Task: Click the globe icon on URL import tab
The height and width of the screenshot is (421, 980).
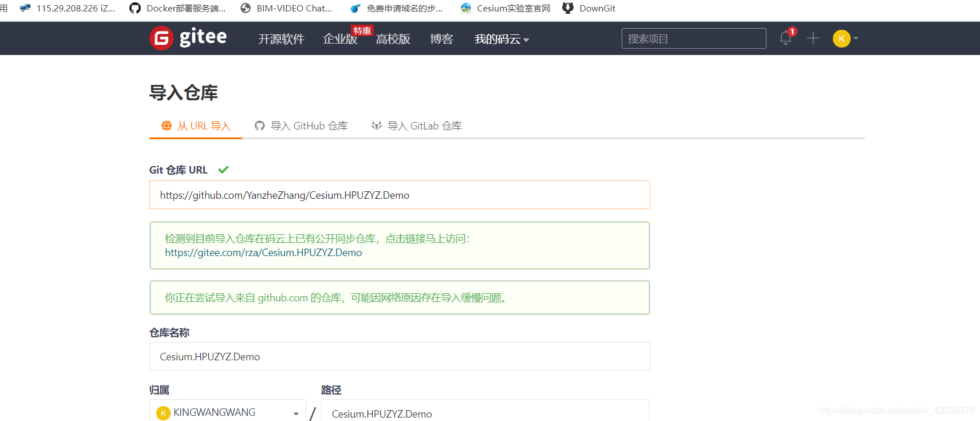Action: 167,125
